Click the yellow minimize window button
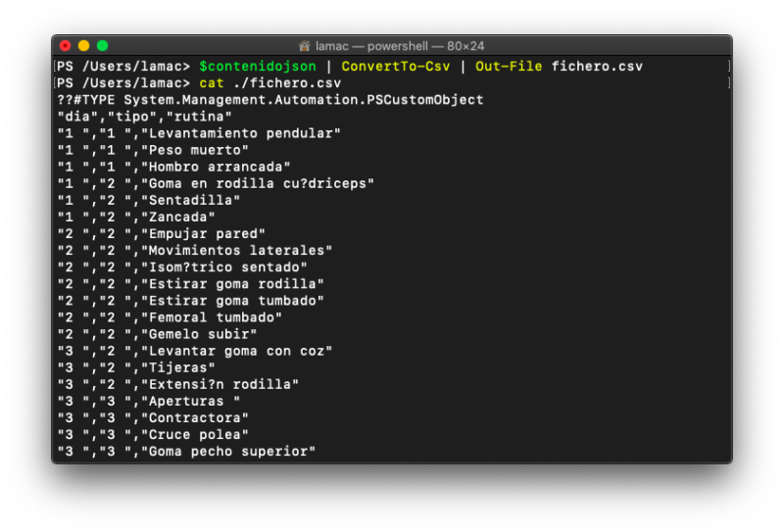This screenshot has width=784, height=532. (x=83, y=46)
